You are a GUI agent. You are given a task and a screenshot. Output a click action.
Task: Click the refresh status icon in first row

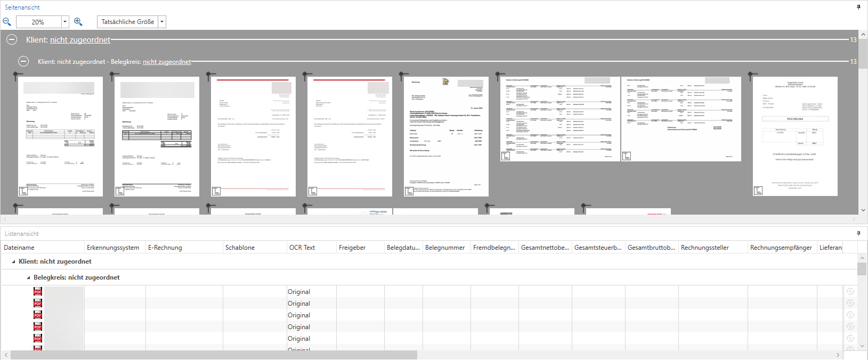[x=850, y=291]
